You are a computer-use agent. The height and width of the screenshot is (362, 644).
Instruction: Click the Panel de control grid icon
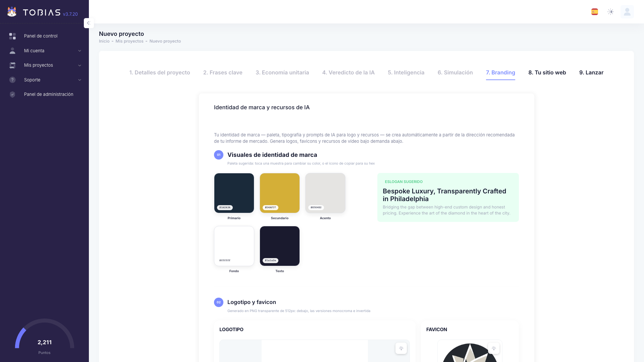[x=12, y=36]
